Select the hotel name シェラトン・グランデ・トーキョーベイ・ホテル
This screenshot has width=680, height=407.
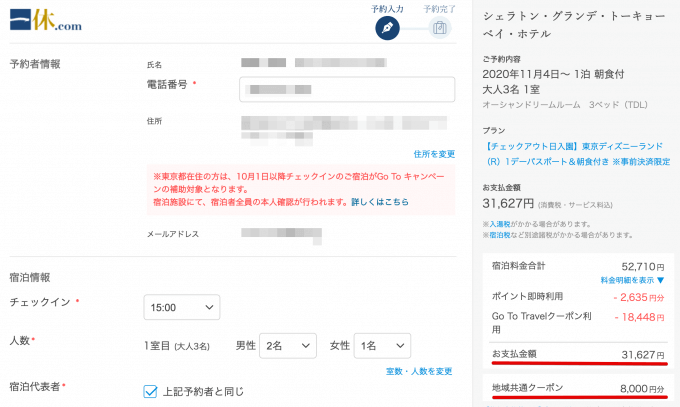click(x=574, y=25)
